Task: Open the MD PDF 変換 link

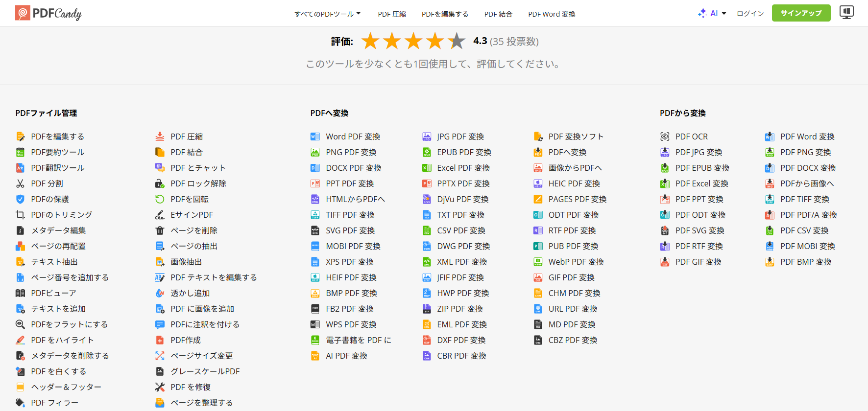Action: click(x=572, y=324)
